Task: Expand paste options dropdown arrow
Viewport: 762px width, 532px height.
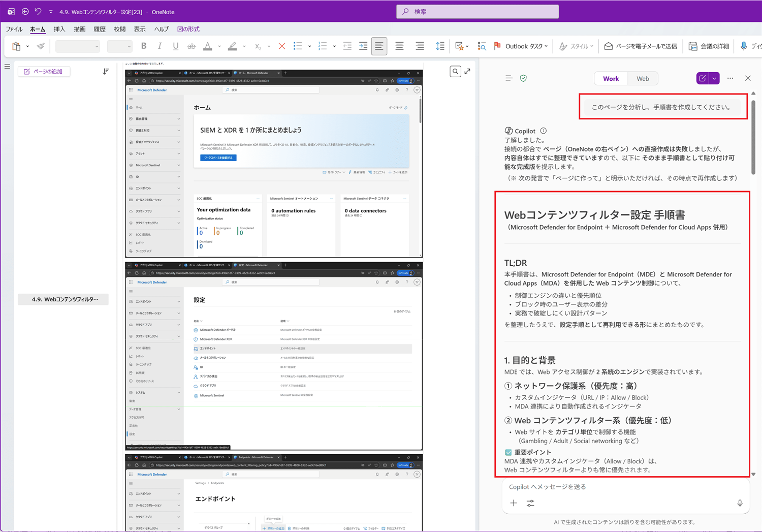Action: tap(27, 46)
